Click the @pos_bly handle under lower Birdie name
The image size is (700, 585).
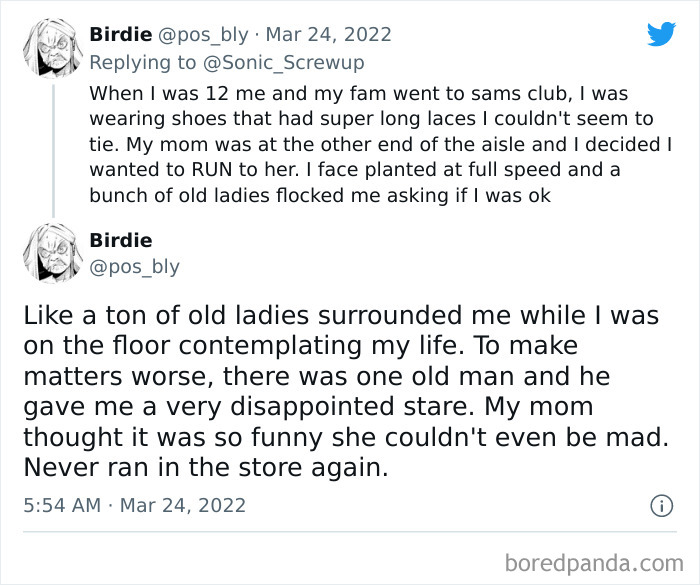click(135, 267)
